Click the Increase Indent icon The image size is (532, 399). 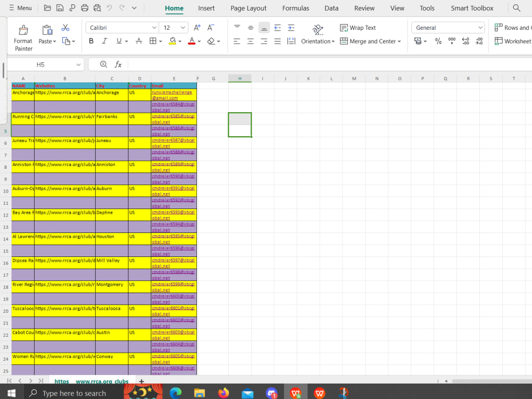[x=291, y=28]
